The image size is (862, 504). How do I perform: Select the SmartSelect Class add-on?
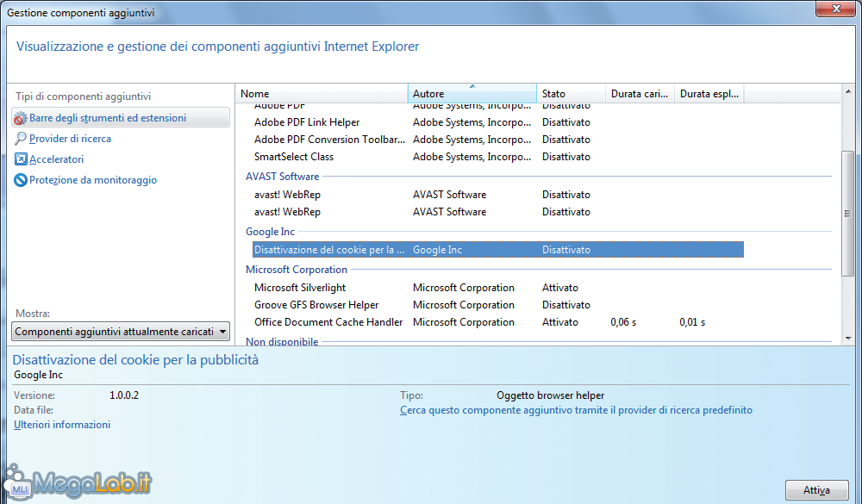coord(497,157)
